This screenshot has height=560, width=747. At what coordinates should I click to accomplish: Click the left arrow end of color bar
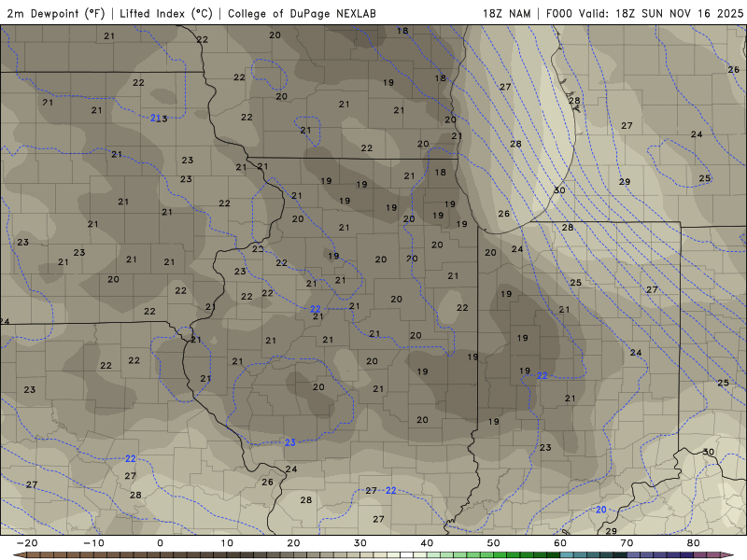coord(19,555)
